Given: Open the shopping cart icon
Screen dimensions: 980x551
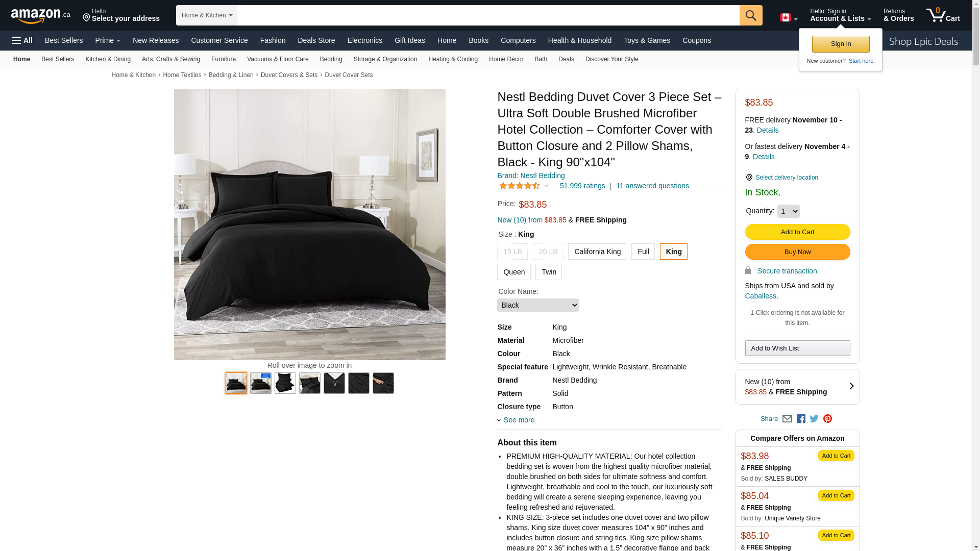Looking at the screenshot, I should [943, 15].
